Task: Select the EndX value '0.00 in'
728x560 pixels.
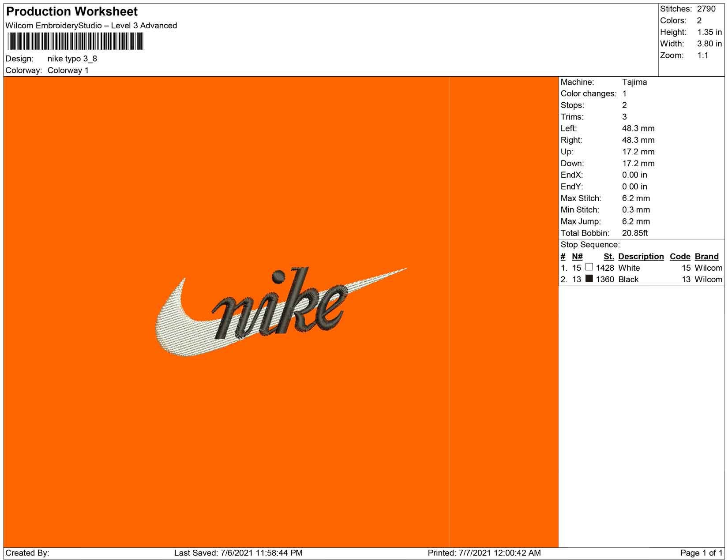Action: tap(635, 175)
